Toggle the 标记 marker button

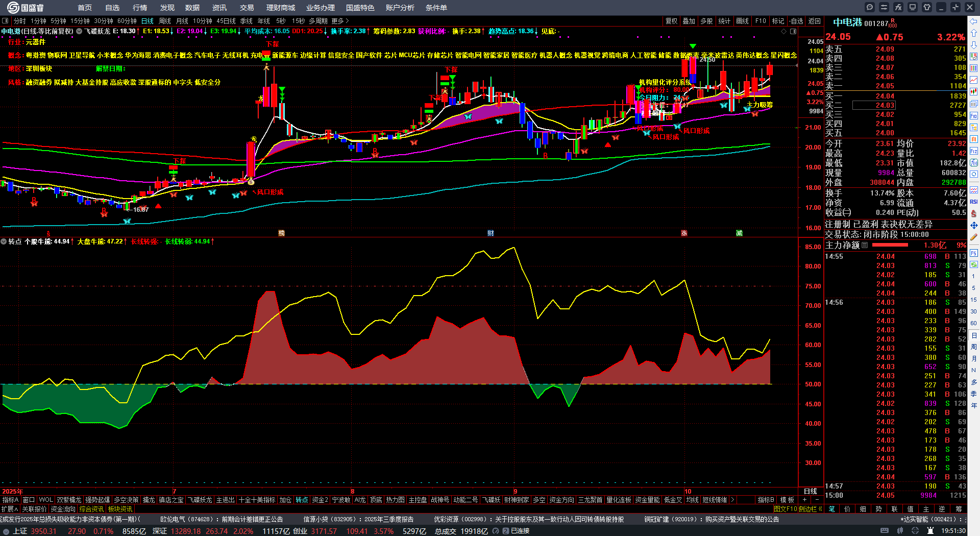point(778,21)
